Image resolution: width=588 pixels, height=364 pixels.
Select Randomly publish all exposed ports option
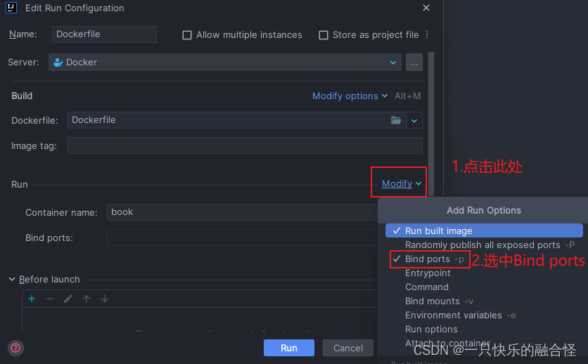click(x=484, y=245)
